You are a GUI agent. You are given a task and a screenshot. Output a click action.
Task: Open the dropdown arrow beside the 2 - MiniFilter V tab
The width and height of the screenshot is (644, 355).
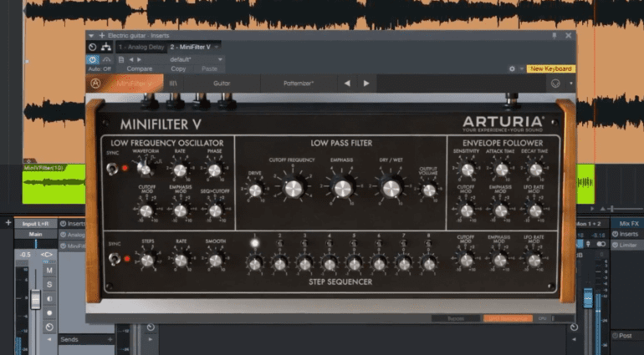(x=217, y=48)
